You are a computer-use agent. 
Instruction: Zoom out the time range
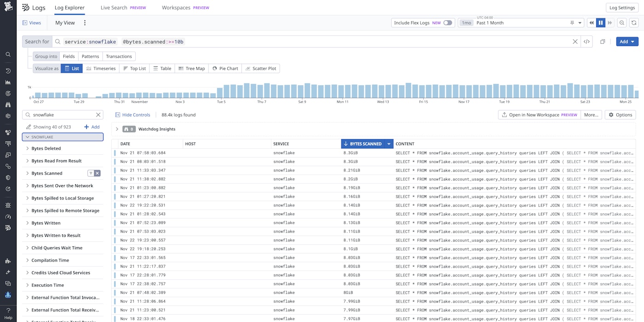(x=622, y=23)
